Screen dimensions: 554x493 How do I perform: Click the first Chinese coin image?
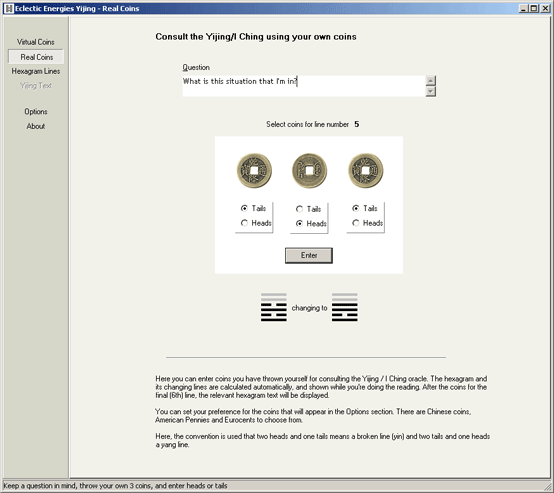[254, 171]
